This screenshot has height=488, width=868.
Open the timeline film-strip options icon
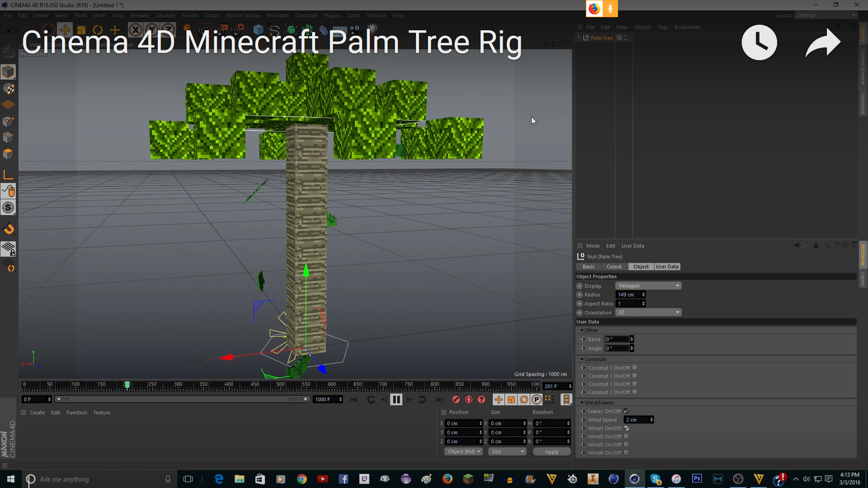(566, 399)
